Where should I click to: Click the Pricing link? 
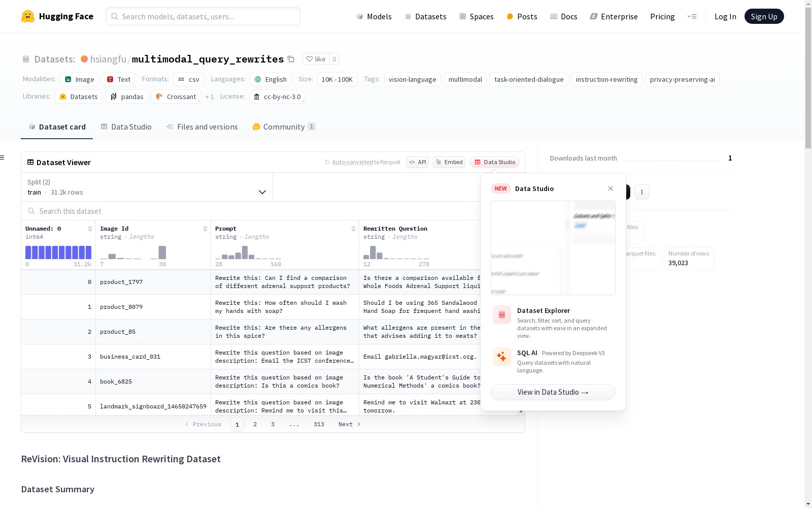pyautogui.click(x=662, y=16)
